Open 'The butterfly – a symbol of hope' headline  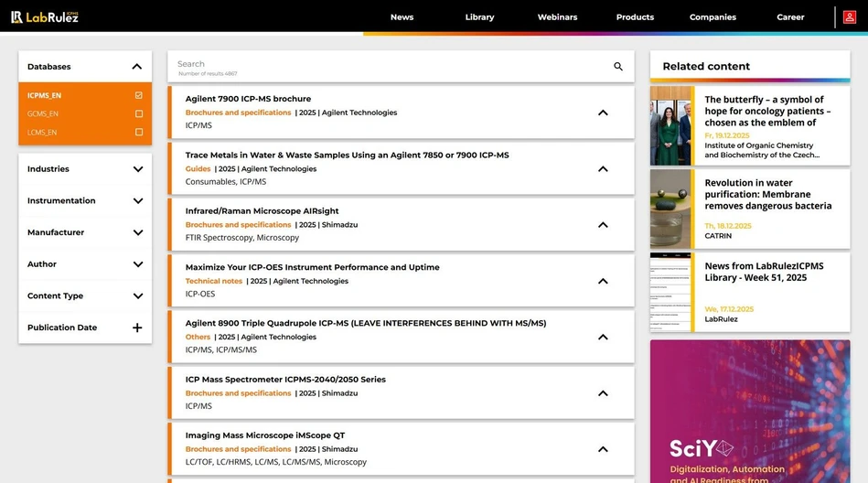pyautogui.click(x=767, y=111)
